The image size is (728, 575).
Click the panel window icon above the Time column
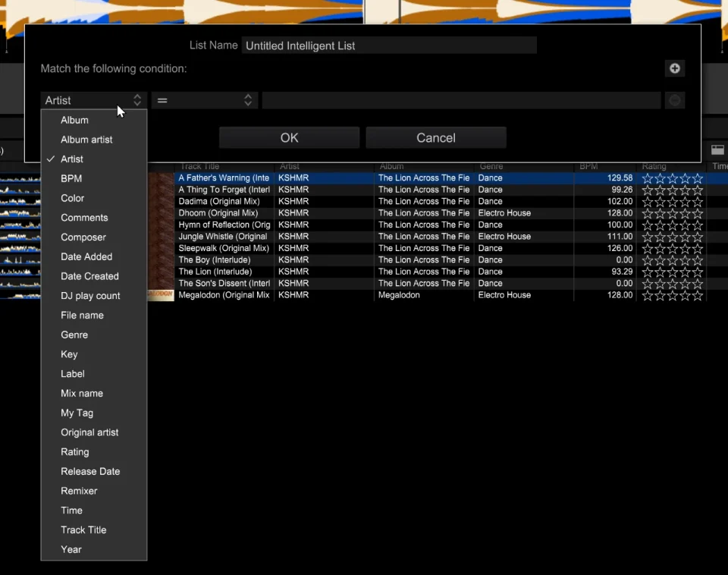pyautogui.click(x=717, y=151)
